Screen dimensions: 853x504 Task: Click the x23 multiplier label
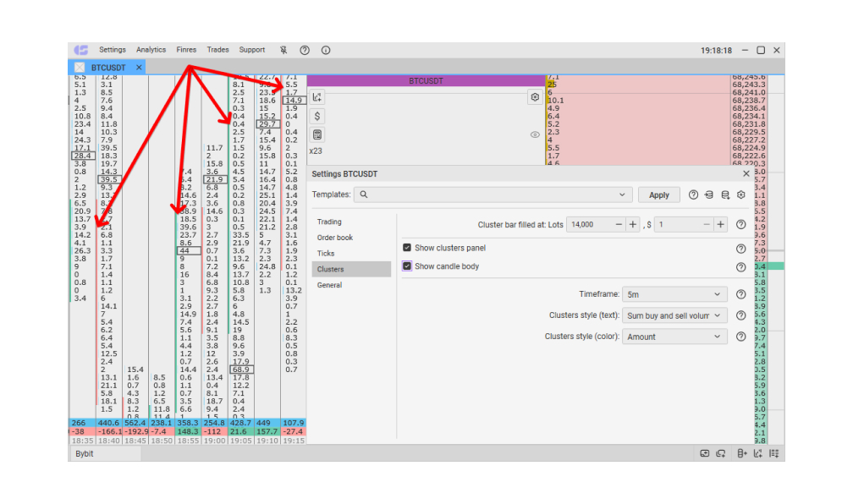316,151
